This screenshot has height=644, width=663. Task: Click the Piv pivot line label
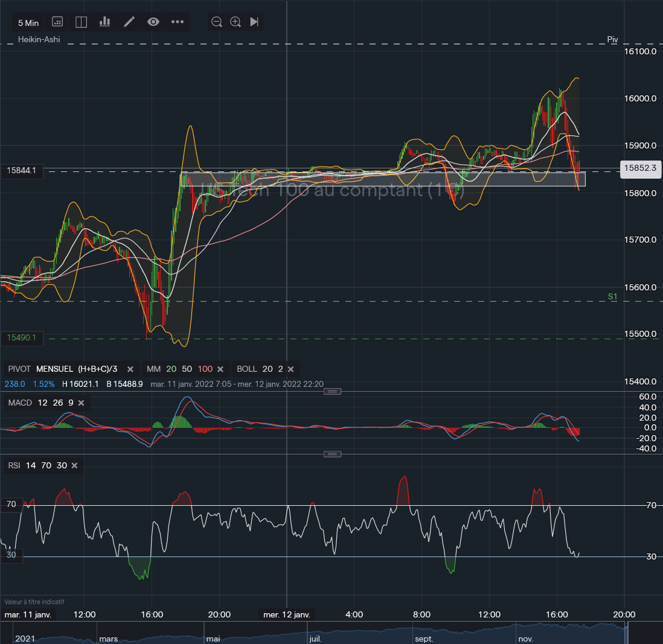[613, 39]
